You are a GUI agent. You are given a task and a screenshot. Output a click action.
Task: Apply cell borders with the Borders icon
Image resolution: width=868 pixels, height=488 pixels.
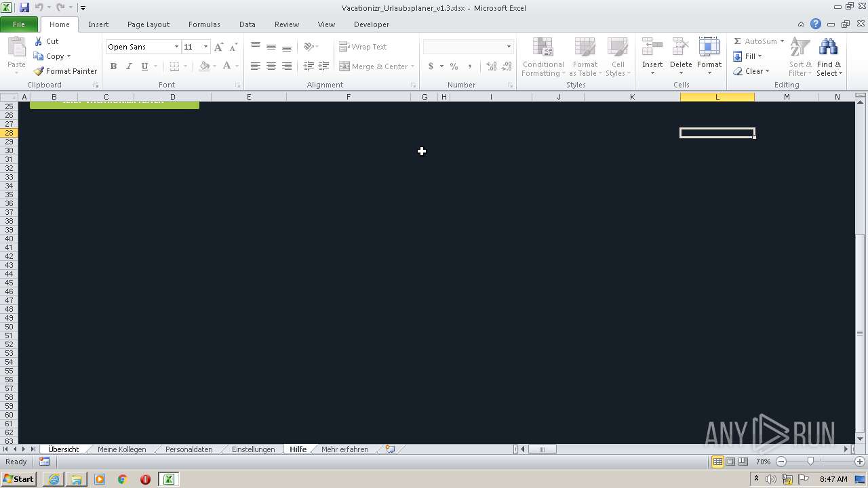[x=174, y=66]
